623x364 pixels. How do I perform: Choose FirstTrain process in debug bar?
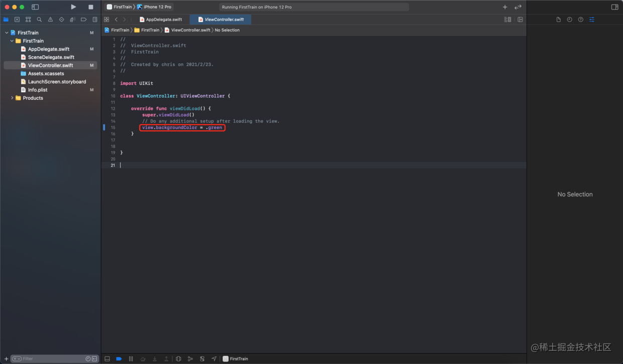pos(236,359)
